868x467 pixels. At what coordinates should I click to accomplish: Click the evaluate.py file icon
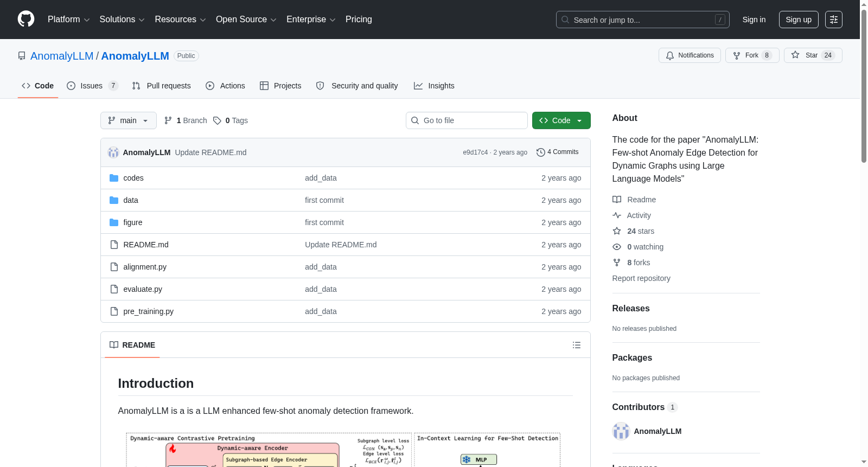click(114, 289)
